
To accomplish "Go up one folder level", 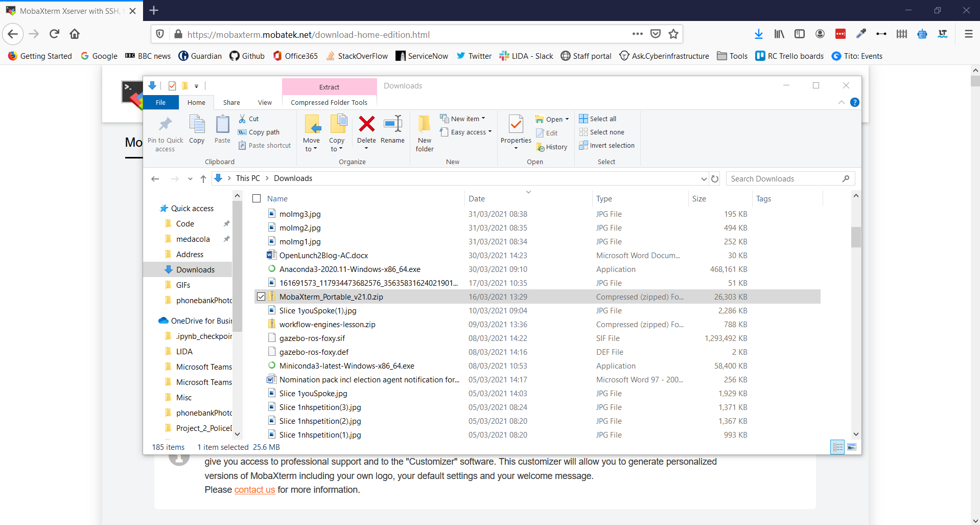I will pos(203,179).
